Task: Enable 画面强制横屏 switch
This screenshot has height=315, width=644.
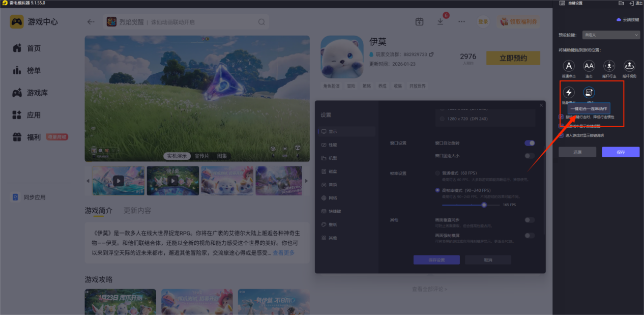Action: (530, 236)
